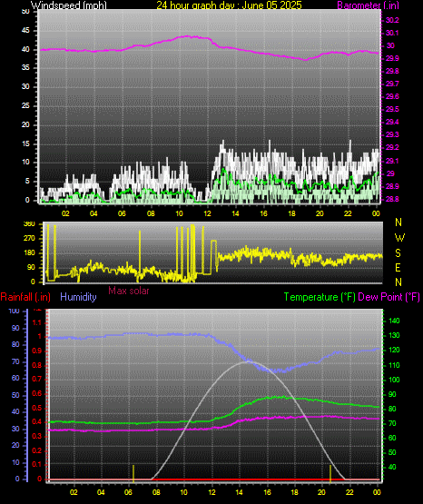Click the 0.9 rainfall axis value
The height and width of the screenshot is (504, 423).
point(37,351)
